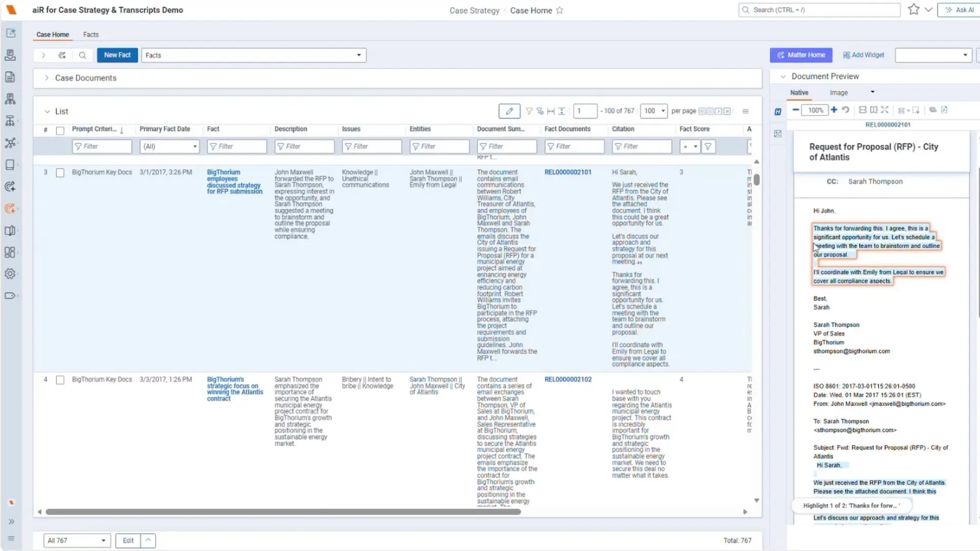Open the settings gear in left sidebar
This screenshot has height=551, width=980.
(10, 274)
